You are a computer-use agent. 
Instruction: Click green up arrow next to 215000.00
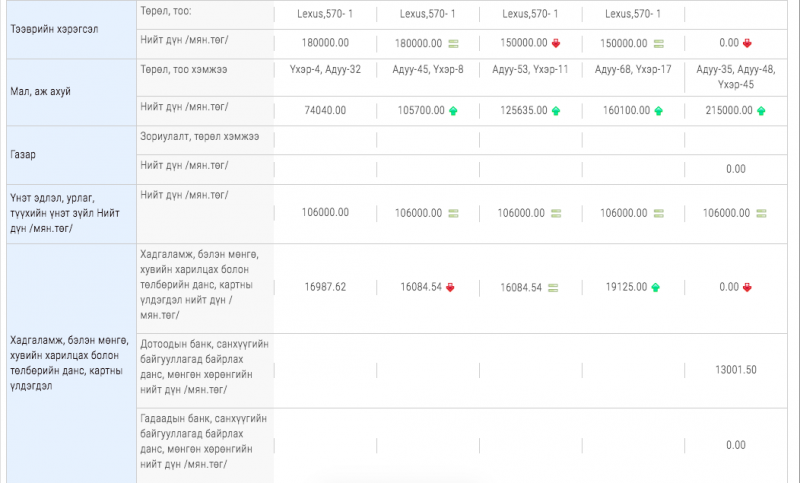(759, 111)
